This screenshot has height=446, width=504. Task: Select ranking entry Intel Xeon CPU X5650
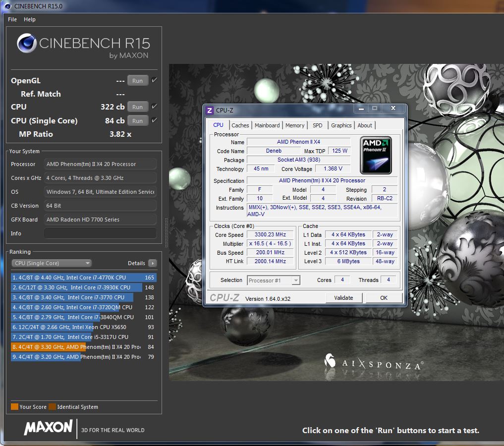click(x=83, y=327)
